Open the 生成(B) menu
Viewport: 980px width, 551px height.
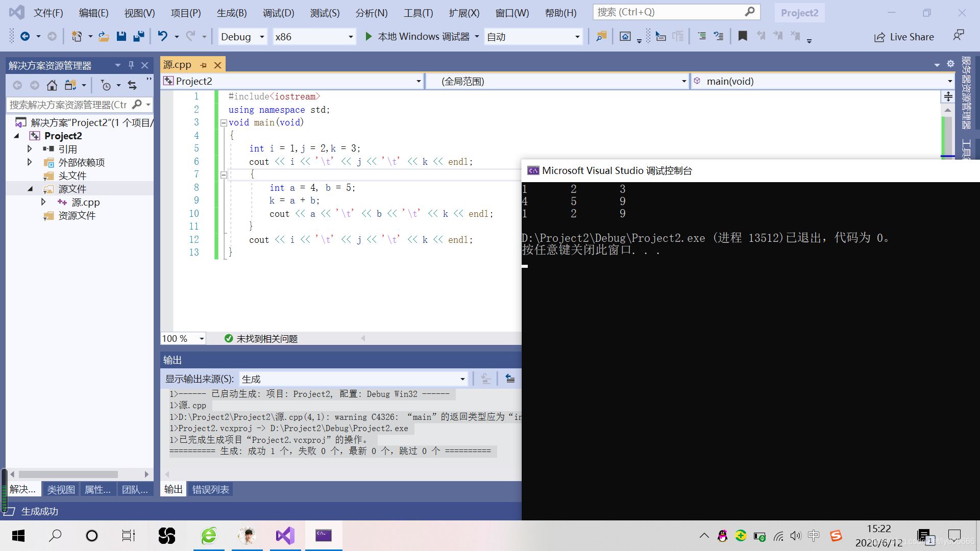coord(232,13)
